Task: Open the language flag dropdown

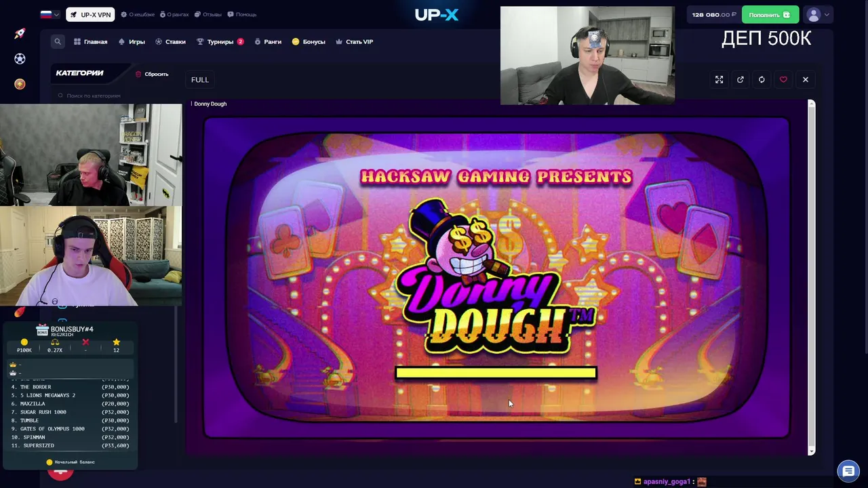Action: (50, 14)
